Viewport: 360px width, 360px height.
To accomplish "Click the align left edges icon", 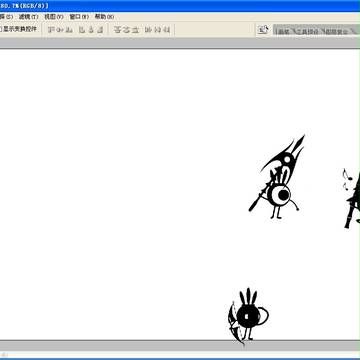I will coord(82,30).
